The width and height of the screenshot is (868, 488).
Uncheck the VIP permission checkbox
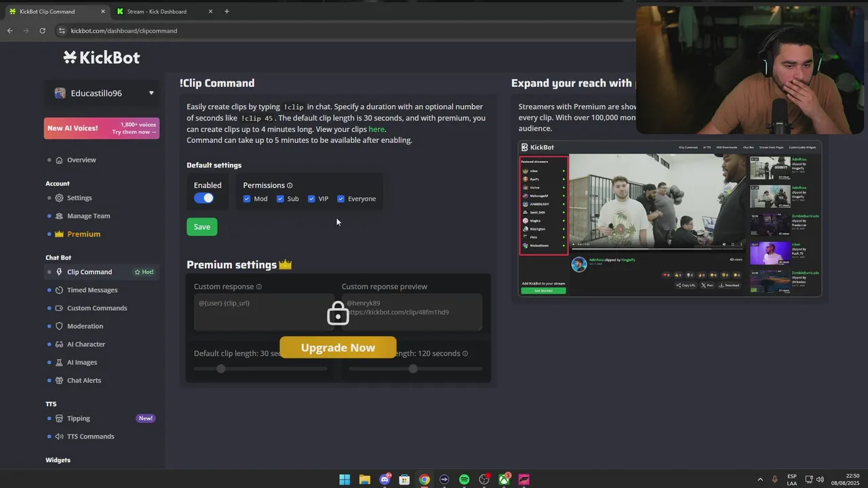tap(311, 199)
